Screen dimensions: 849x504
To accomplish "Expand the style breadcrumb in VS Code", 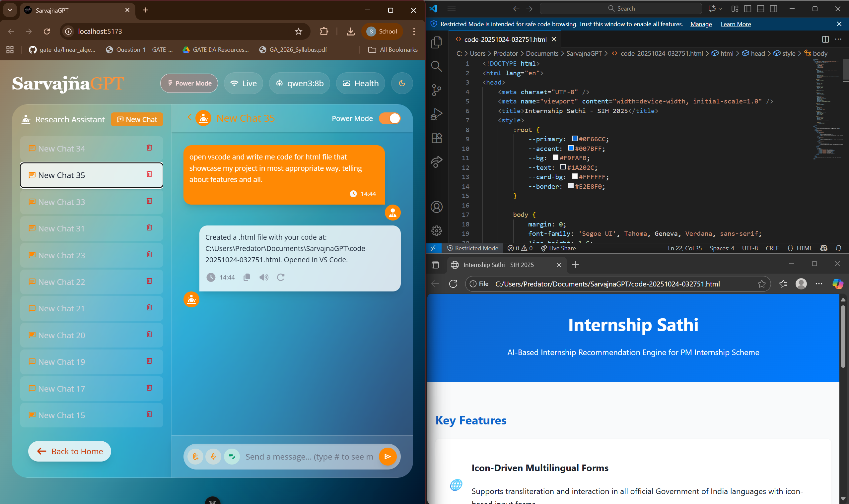I will click(x=788, y=53).
